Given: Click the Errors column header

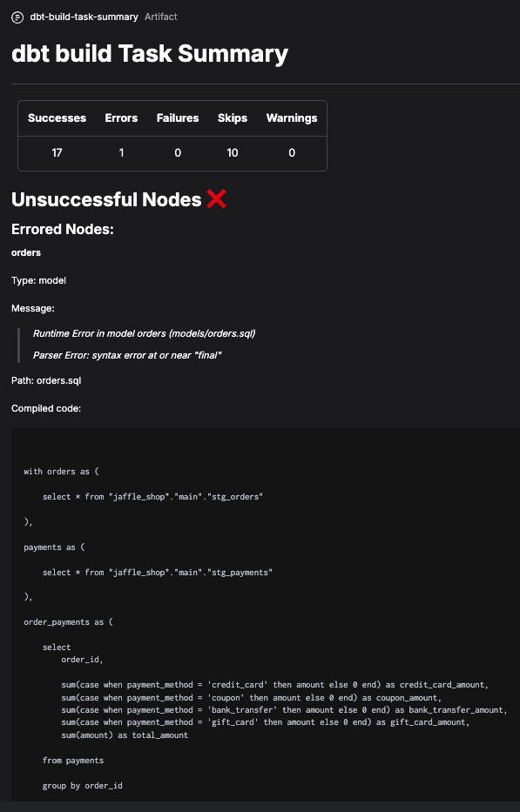Looking at the screenshot, I should point(121,118).
